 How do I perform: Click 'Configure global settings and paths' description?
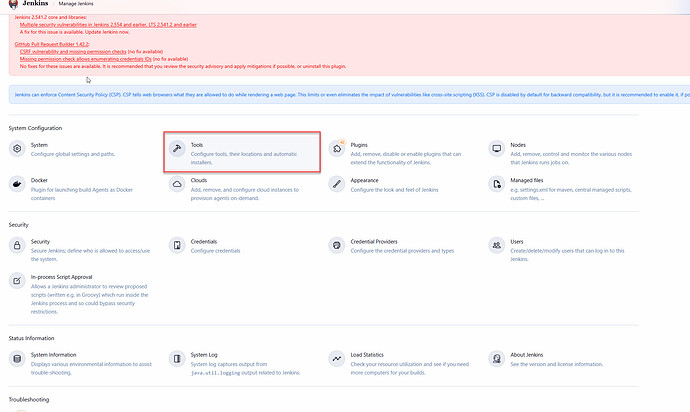click(x=73, y=154)
